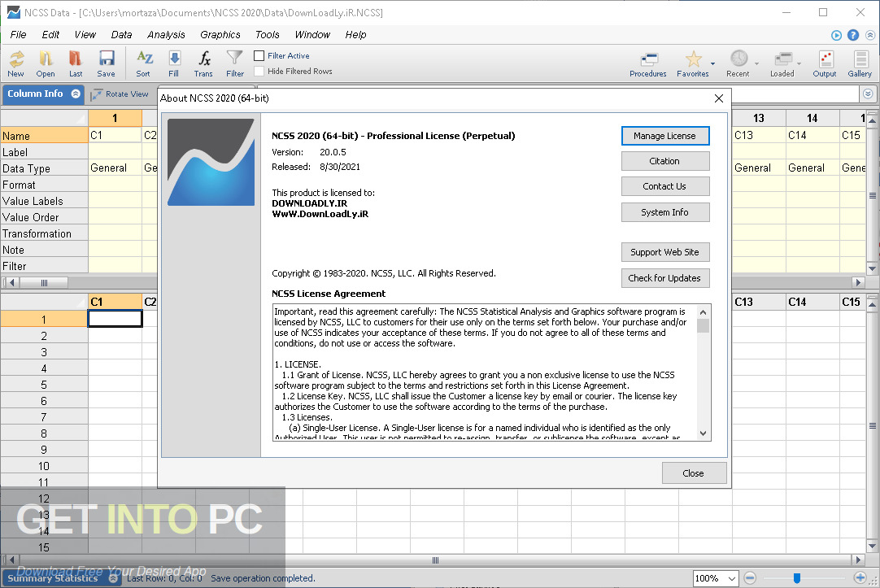Click license agreement scrollbar up arrow
The height and width of the screenshot is (588, 880).
point(704,312)
